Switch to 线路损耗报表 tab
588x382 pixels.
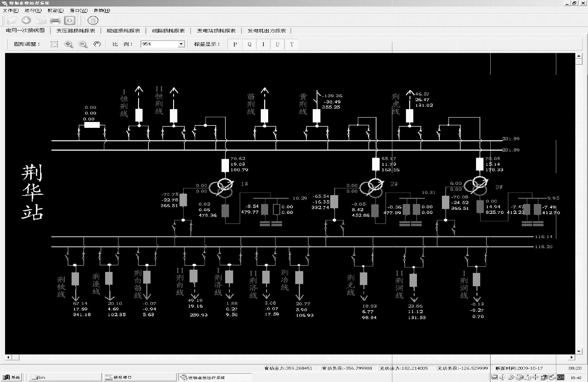point(168,31)
